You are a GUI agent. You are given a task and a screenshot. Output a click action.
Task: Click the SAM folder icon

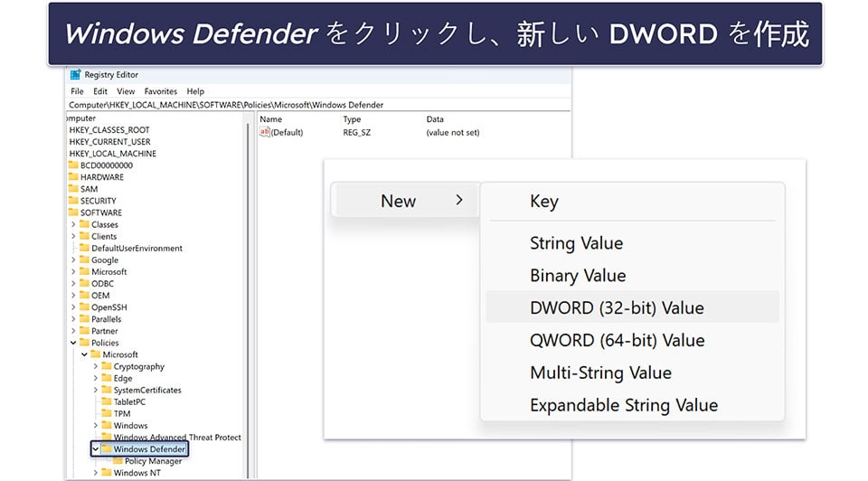click(73, 189)
